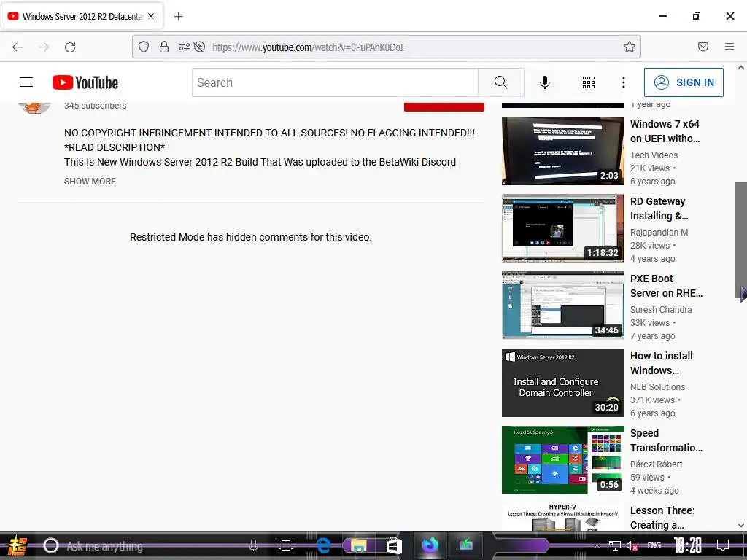Click the YouTube Search box
The height and width of the screenshot is (560, 747).
pos(335,82)
